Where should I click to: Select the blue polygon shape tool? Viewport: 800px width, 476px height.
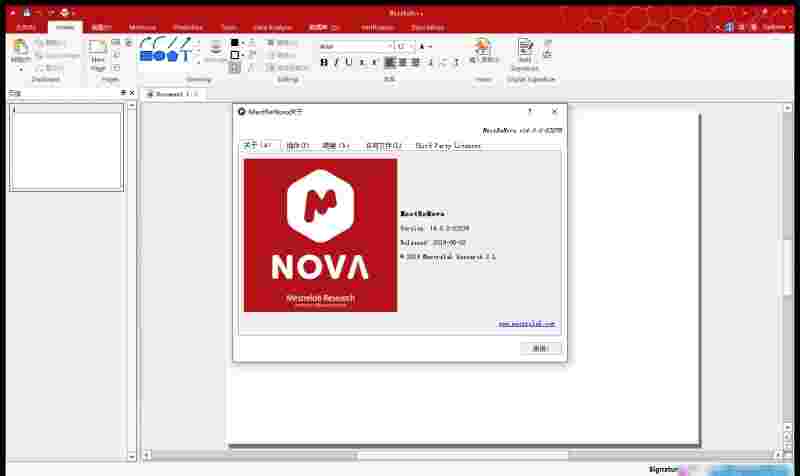tap(172, 56)
